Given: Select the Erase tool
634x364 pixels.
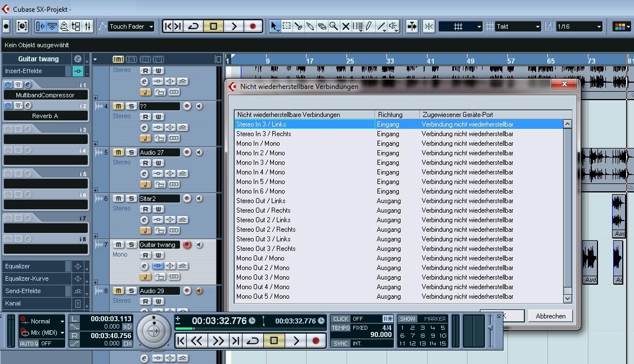Looking at the screenshot, I should click(322, 26).
